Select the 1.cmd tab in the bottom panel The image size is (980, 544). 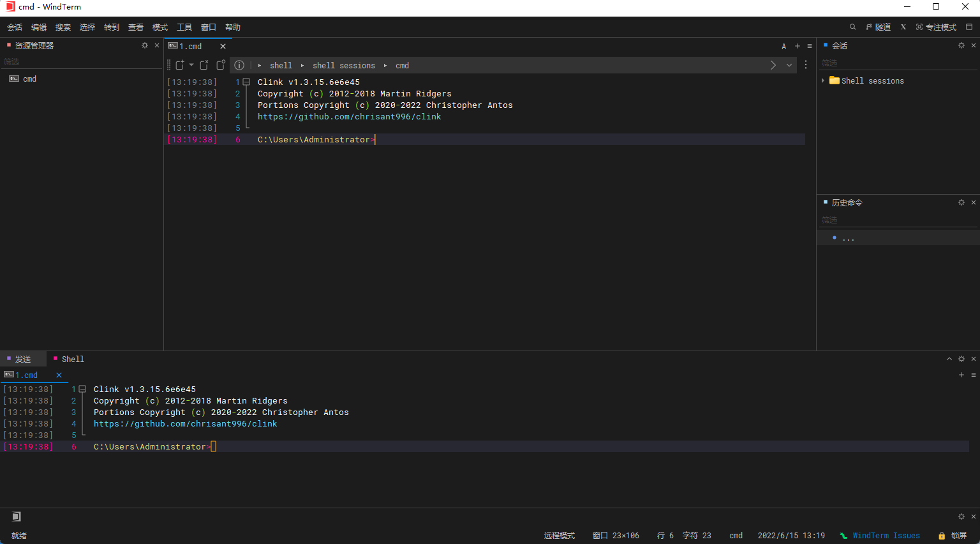click(27, 375)
